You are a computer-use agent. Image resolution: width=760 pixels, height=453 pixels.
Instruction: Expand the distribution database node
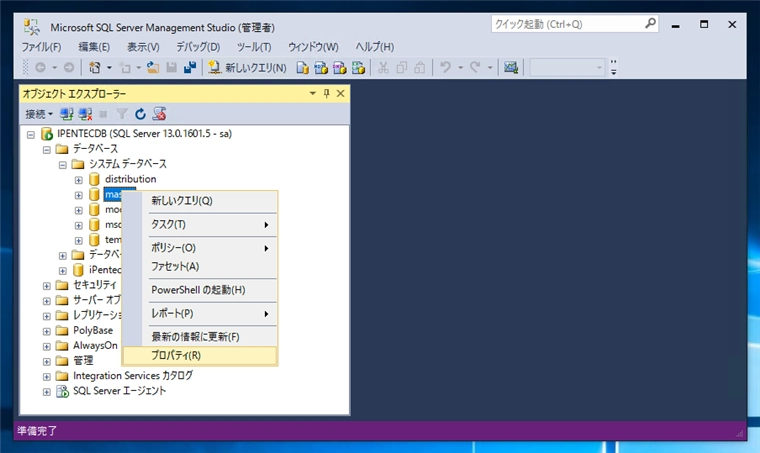click(79, 180)
